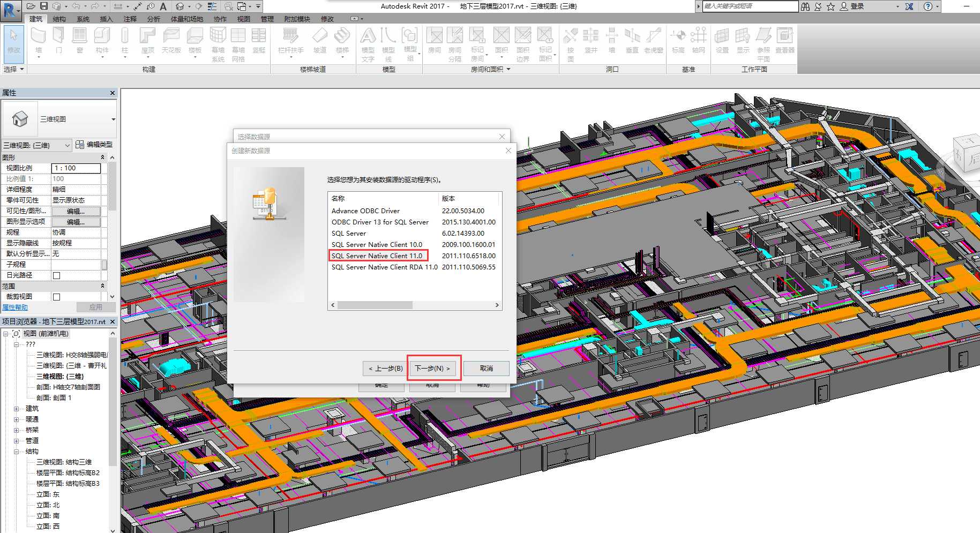This screenshot has height=533, width=980.
Task: Click the 编辑类型 button
Action: 94,145
